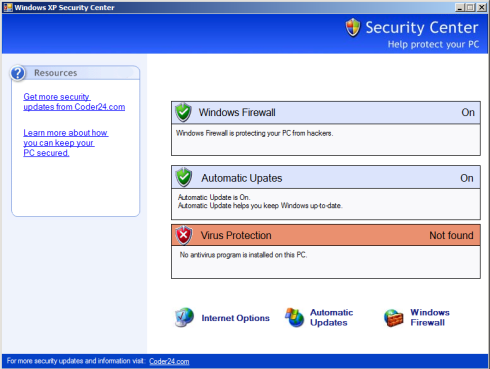Viewport: 490px width, 369px height.
Task: Click the Windows Firewall On status
Action: tap(468, 112)
